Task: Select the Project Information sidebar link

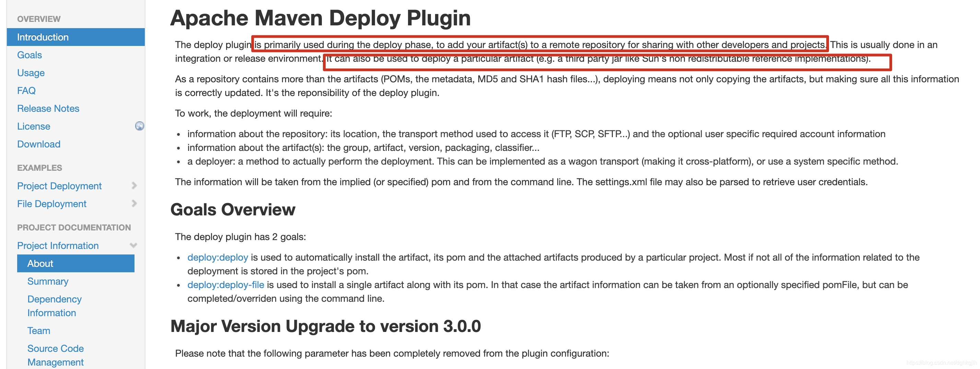Action: pos(58,246)
